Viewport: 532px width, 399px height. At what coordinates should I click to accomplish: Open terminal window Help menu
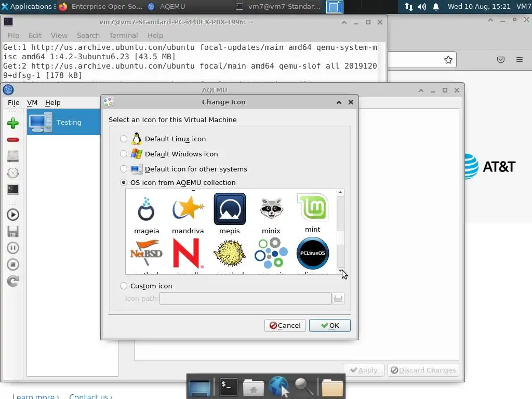pyautogui.click(x=155, y=35)
